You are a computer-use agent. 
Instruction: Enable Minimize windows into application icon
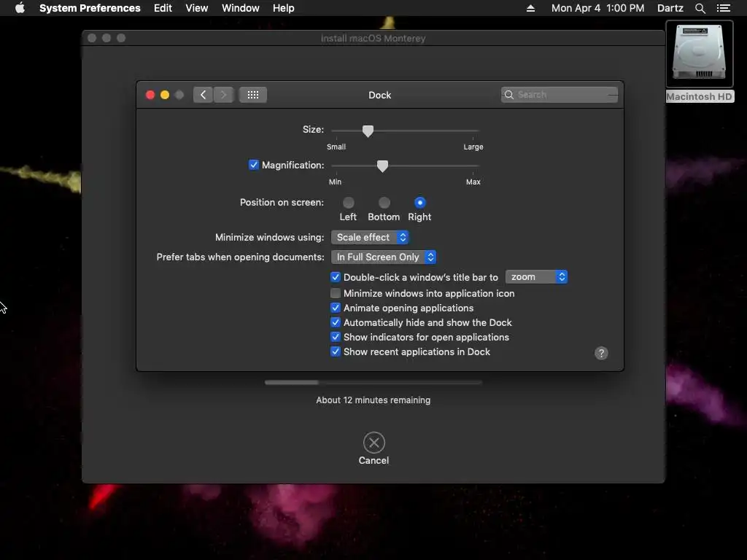click(x=336, y=293)
